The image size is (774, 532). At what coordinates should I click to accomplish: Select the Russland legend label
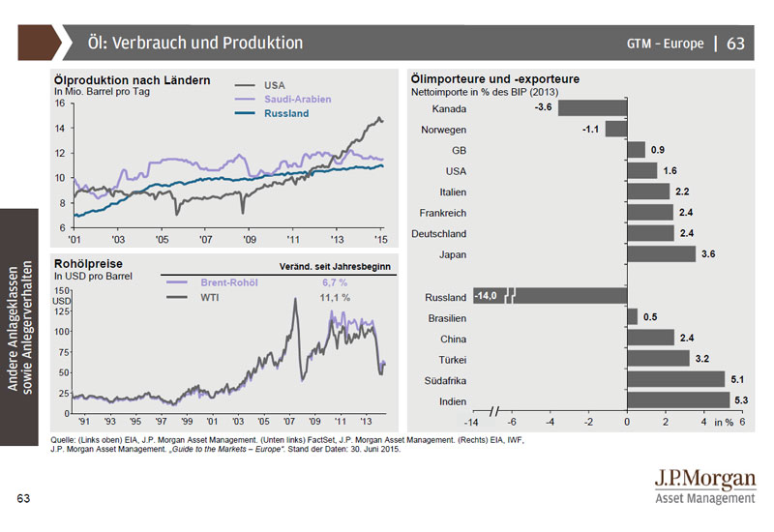click(x=286, y=114)
